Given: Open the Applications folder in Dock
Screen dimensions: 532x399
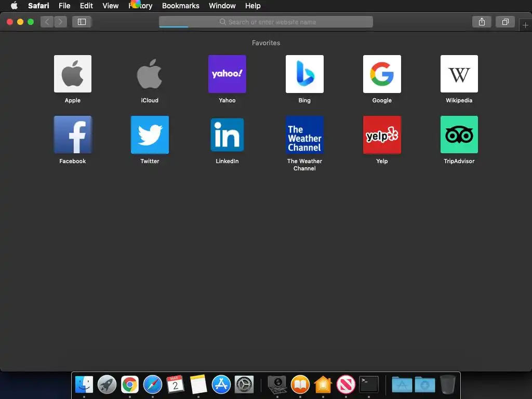Looking at the screenshot, I should point(402,385).
